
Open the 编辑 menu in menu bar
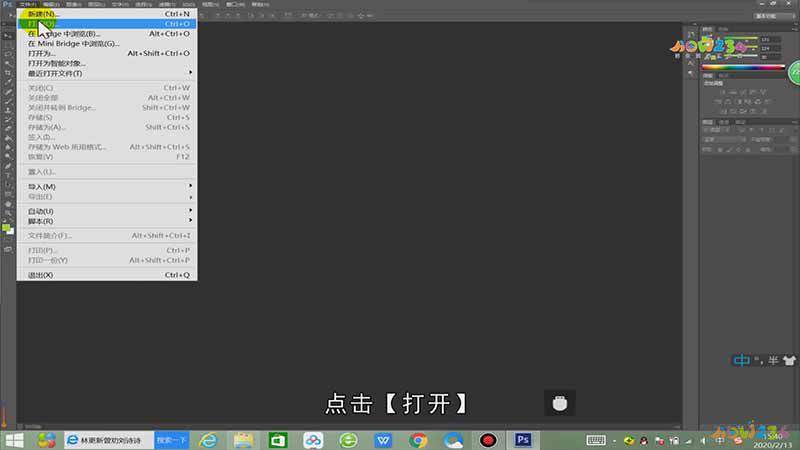pyautogui.click(x=51, y=4)
